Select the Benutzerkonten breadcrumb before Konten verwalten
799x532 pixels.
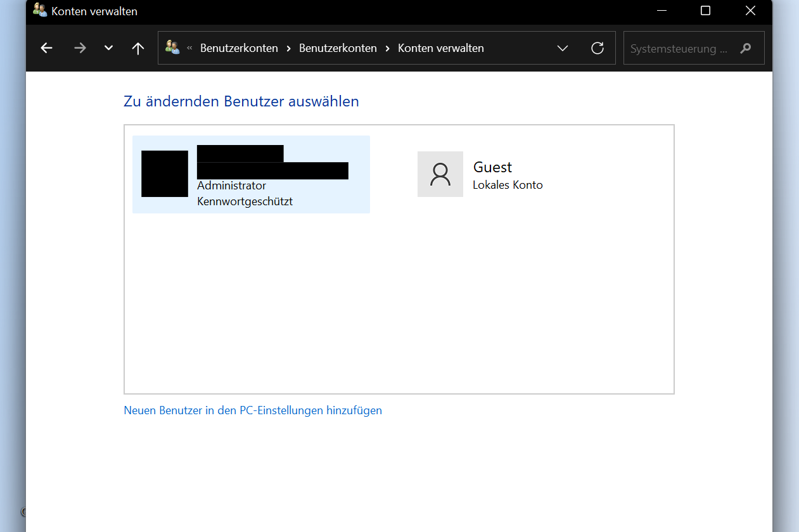[338, 48]
